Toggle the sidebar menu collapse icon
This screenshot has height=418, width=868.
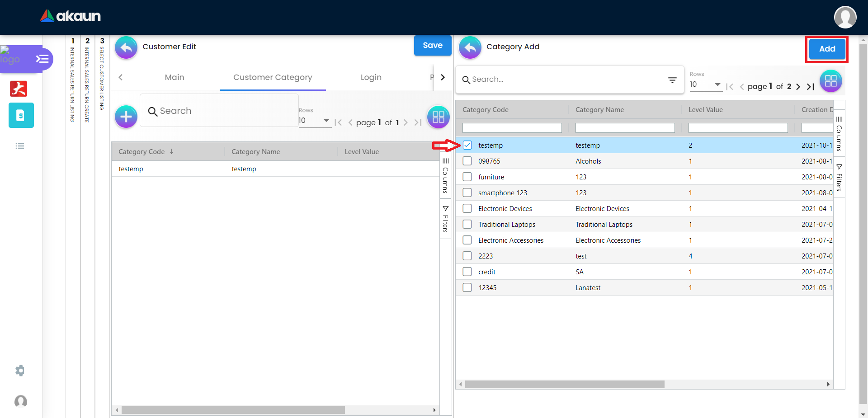click(42, 59)
